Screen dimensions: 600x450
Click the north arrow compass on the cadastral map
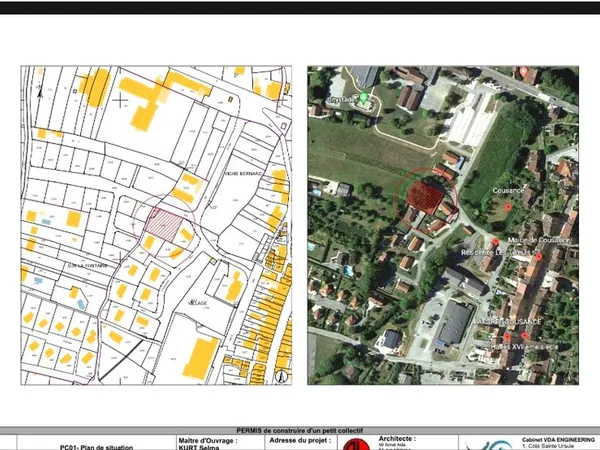(x=282, y=376)
